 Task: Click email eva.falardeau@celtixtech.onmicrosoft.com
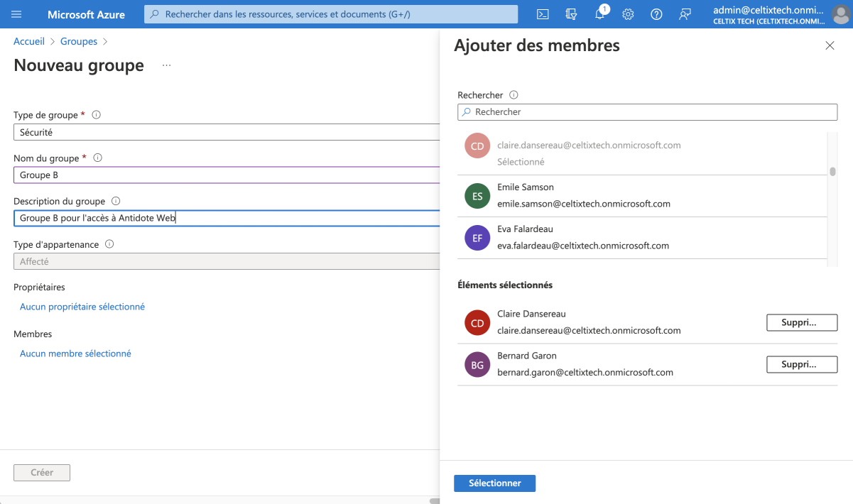coord(583,246)
